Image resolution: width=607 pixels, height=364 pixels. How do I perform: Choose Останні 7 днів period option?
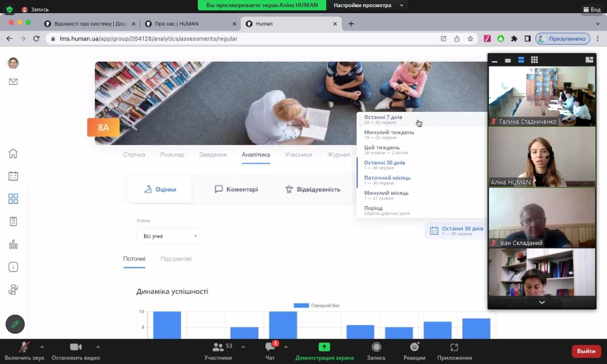coord(422,119)
